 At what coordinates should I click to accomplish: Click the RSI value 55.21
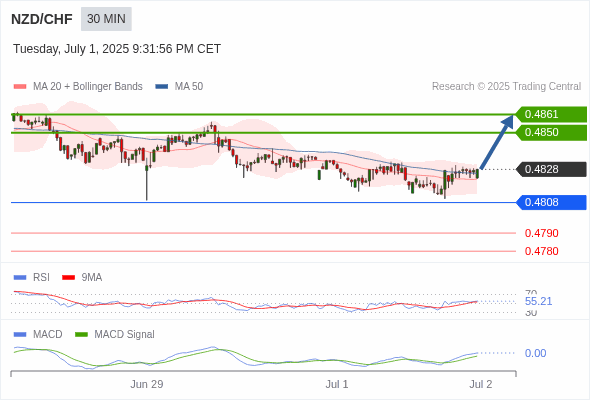(538, 301)
